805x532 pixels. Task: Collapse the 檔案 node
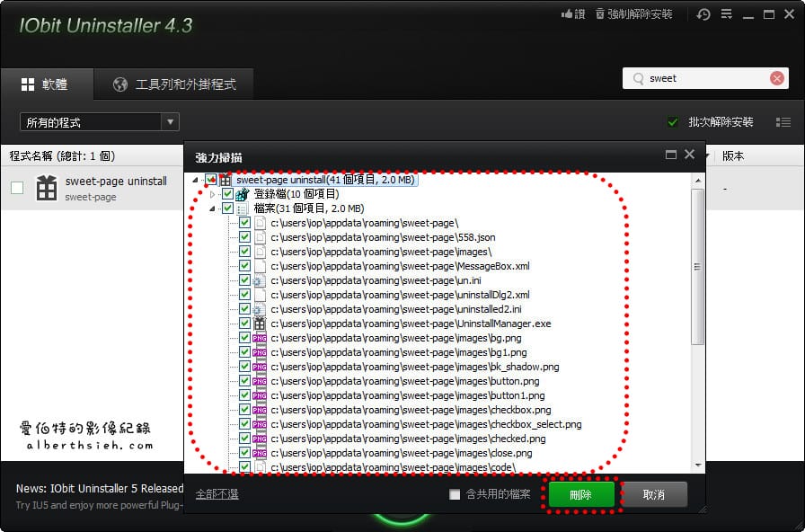(213, 208)
